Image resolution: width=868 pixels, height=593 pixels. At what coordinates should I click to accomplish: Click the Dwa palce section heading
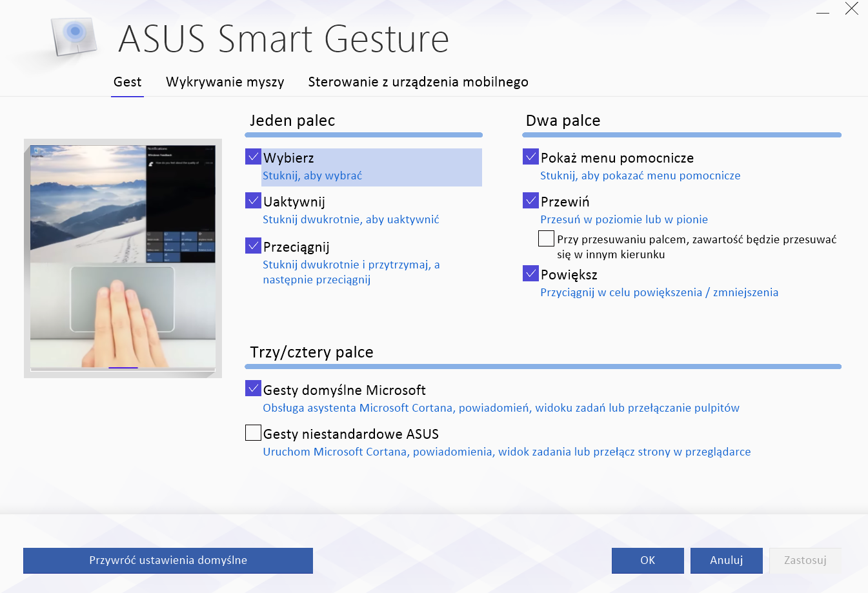click(x=563, y=121)
